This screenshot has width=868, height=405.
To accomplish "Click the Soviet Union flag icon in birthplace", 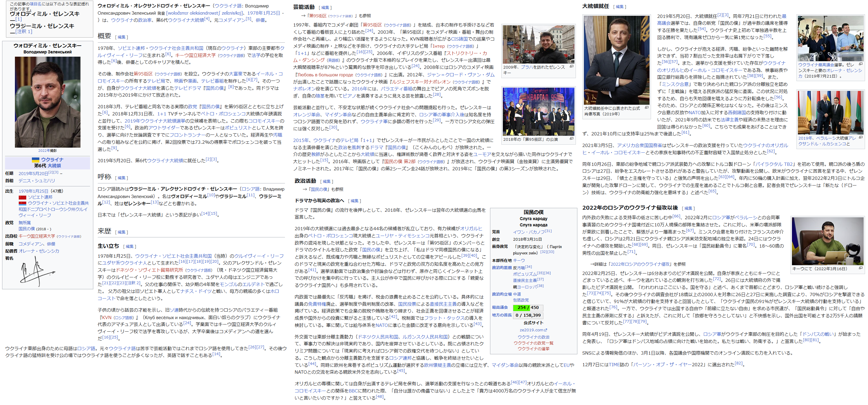I will 22,197.
